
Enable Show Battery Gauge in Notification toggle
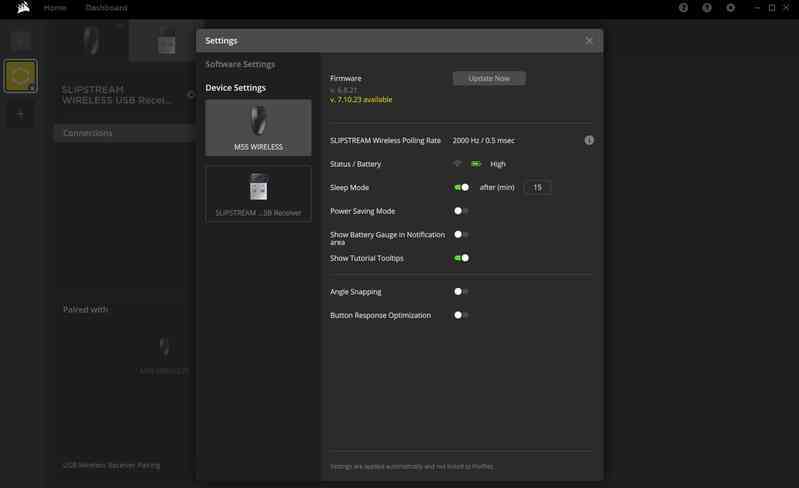coord(461,234)
